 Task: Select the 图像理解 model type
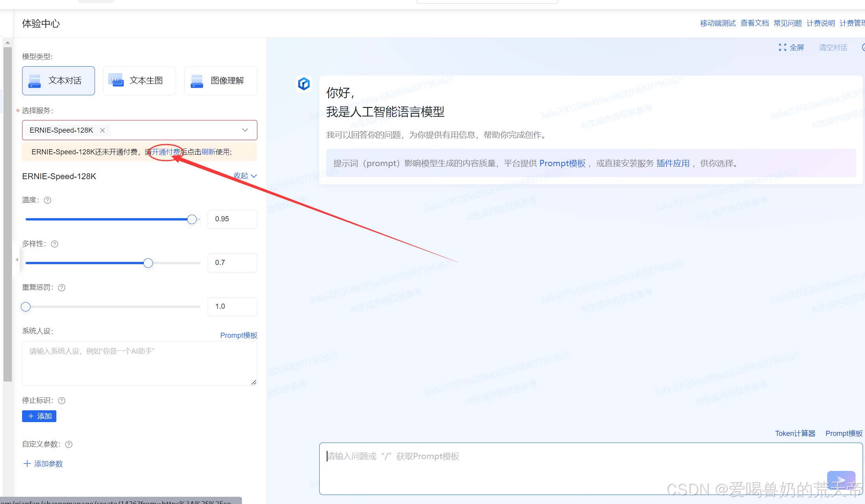pyautogui.click(x=221, y=81)
